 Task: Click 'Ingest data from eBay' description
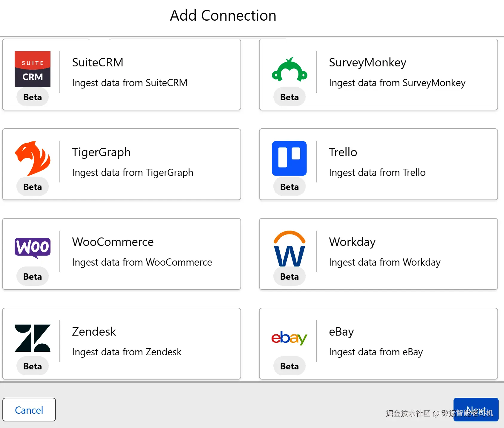376,352
